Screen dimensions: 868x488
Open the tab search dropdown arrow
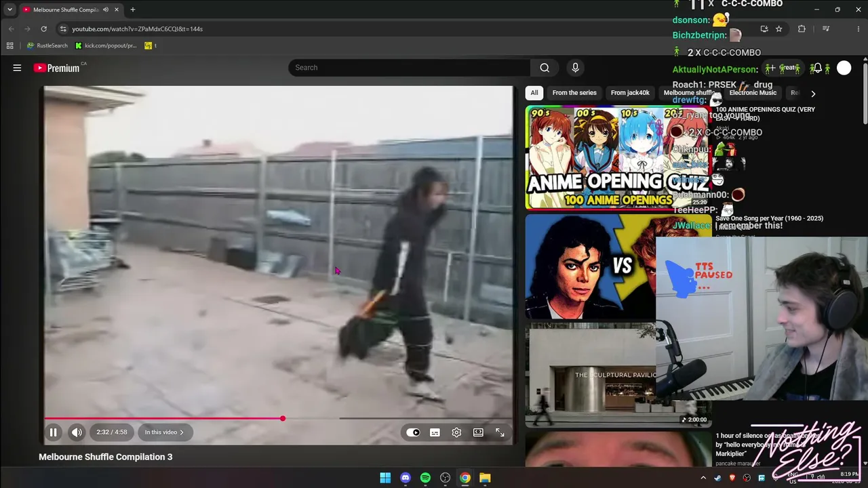[x=9, y=9]
